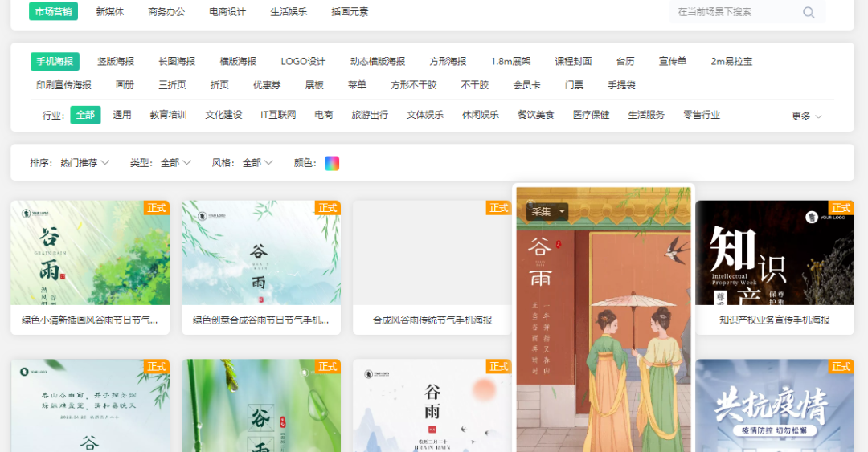Choose the 会员卡 category
The width and height of the screenshot is (868, 452).
point(526,85)
